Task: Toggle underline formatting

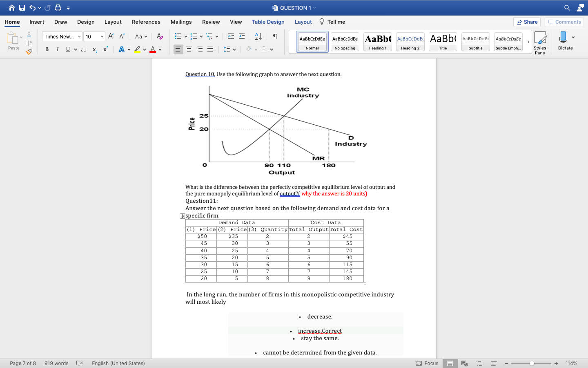Action: pos(67,49)
